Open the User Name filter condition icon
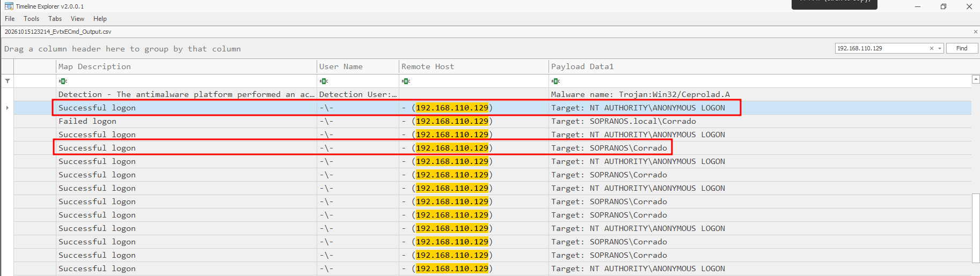 [324, 81]
